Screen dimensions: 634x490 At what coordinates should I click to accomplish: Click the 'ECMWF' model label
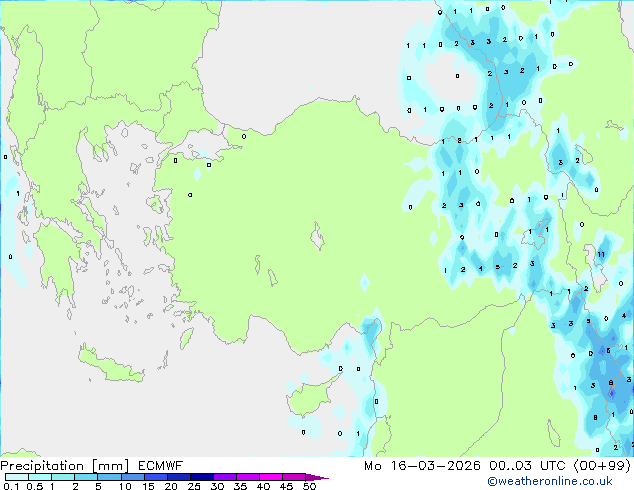coord(161,466)
